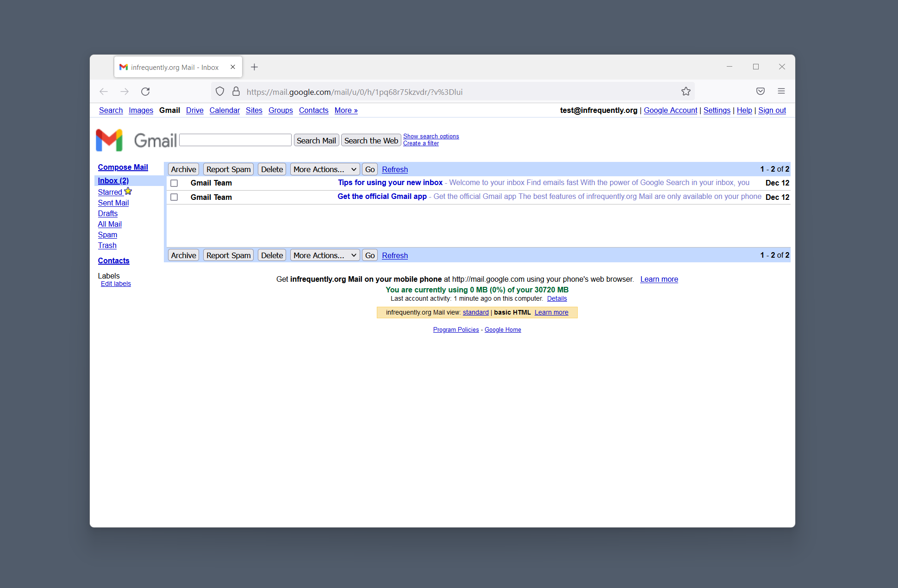The width and height of the screenshot is (898, 588).
Task: Click the Details link for account activity
Action: coord(557,298)
